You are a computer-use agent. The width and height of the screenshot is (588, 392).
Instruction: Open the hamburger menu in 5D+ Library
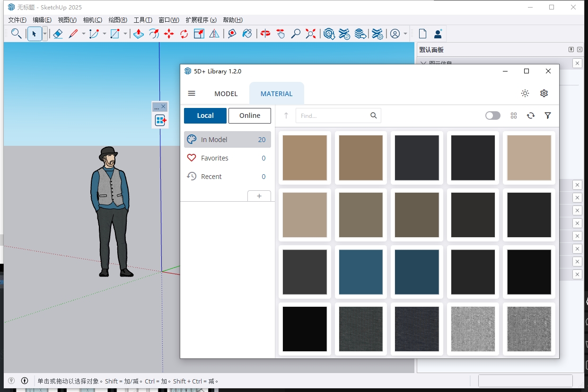192,93
